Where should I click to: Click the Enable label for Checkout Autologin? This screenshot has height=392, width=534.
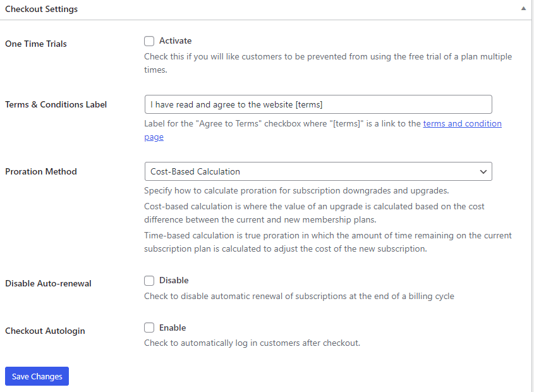(173, 328)
